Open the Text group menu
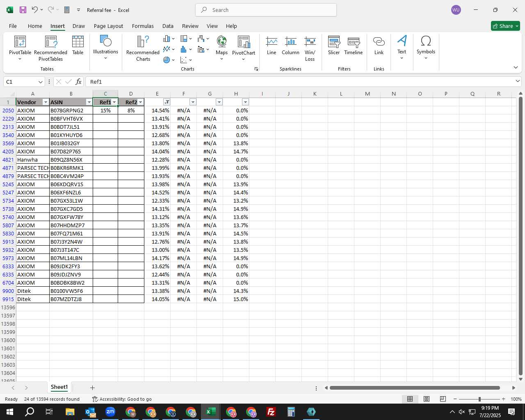 pyautogui.click(x=402, y=47)
